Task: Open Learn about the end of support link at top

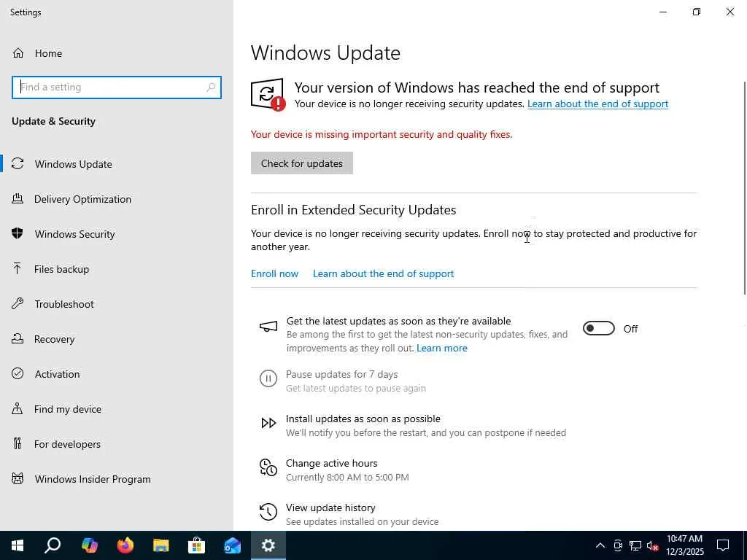Action: (x=597, y=104)
